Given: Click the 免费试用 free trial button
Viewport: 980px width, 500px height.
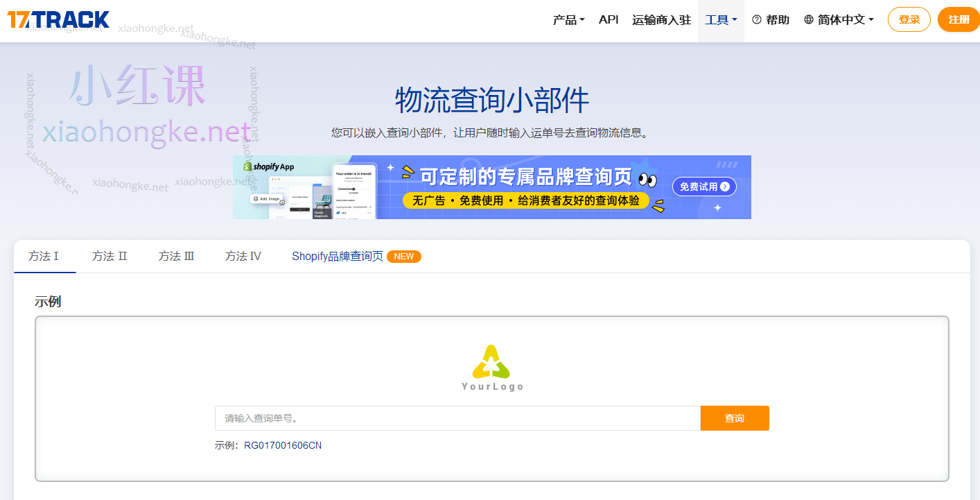Looking at the screenshot, I should click(x=704, y=187).
